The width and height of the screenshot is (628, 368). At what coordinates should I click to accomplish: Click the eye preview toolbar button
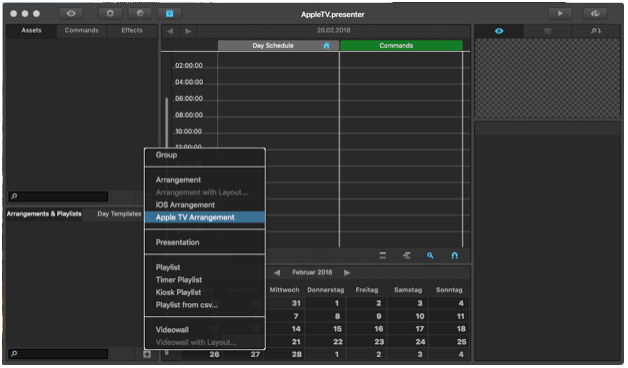pos(71,14)
